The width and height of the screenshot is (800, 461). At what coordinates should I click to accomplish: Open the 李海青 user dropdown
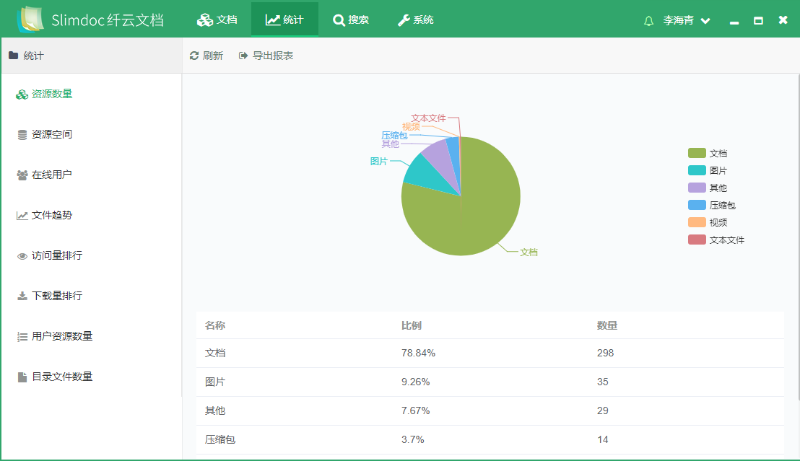[685, 20]
